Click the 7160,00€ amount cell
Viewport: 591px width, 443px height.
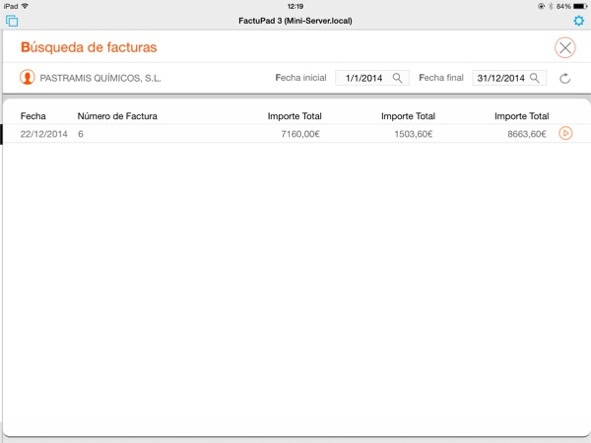point(300,134)
